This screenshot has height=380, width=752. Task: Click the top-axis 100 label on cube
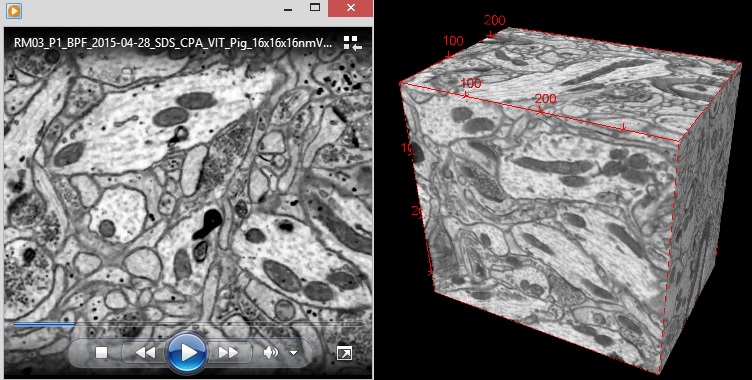point(453,40)
